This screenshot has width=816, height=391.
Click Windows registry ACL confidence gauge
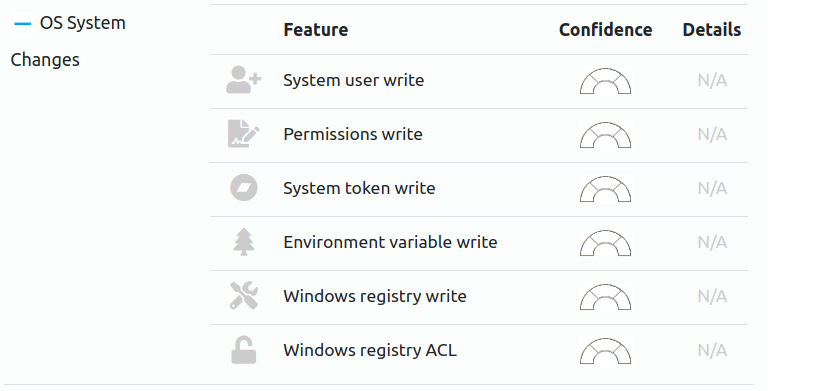coord(605,351)
